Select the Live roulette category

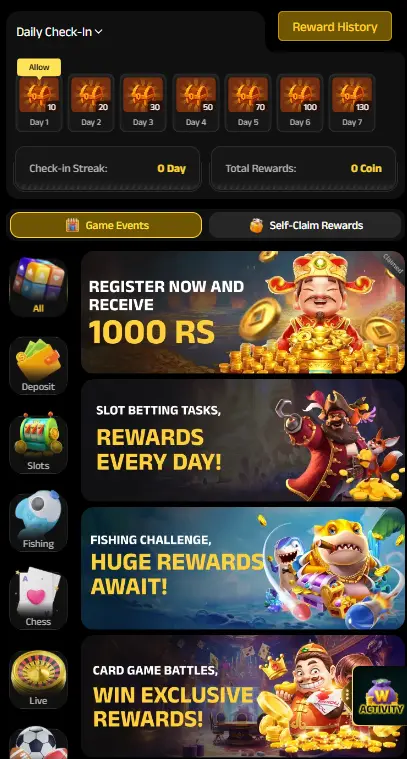point(38,680)
